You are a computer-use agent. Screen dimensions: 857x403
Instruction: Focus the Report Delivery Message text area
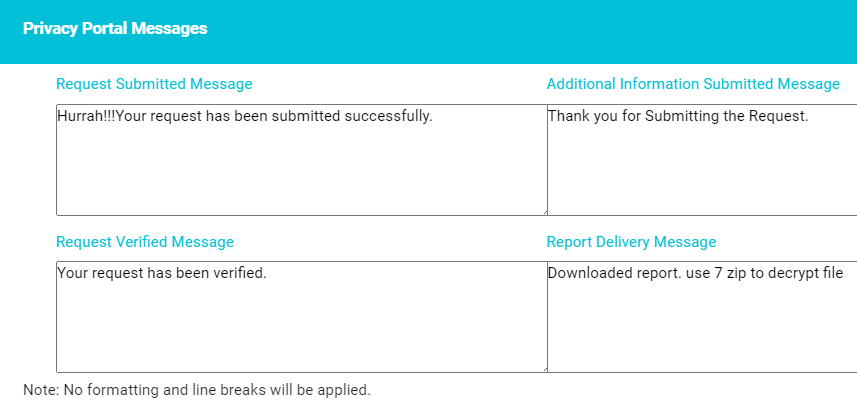[700, 322]
